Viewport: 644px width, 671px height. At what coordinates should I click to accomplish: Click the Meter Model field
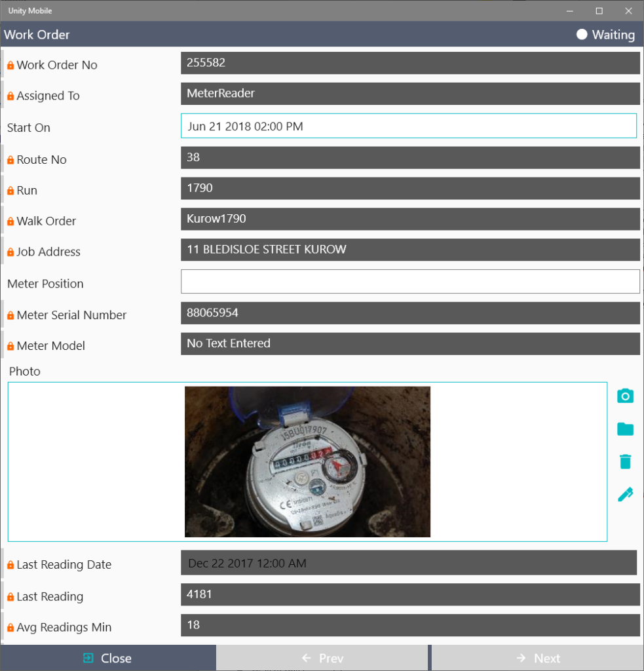pos(409,343)
